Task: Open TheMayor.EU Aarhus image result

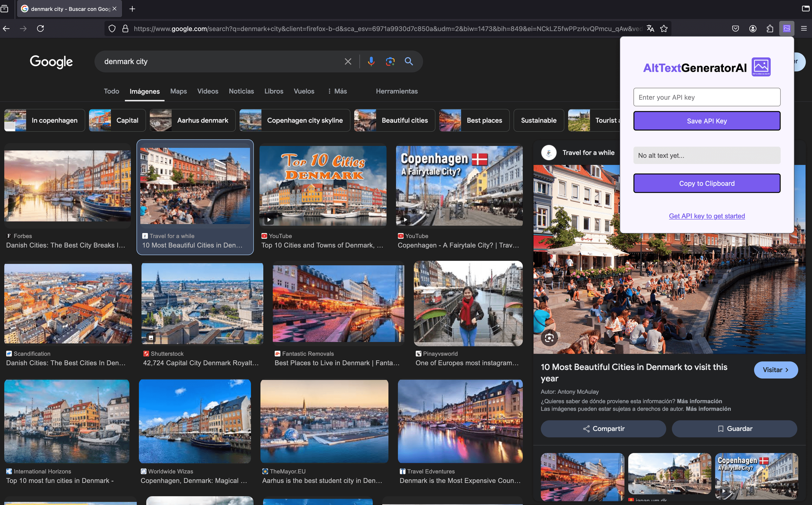Action: click(324, 421)
